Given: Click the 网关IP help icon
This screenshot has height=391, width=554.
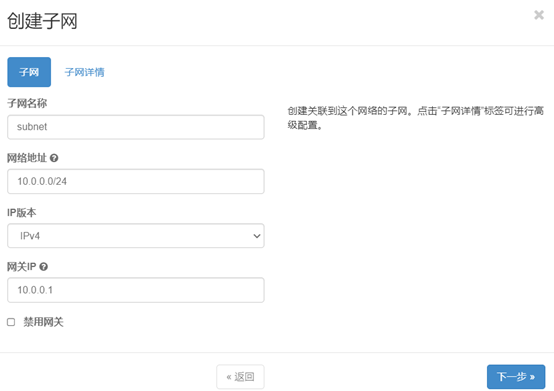Looking at the screenshot, I should [43, 267].
